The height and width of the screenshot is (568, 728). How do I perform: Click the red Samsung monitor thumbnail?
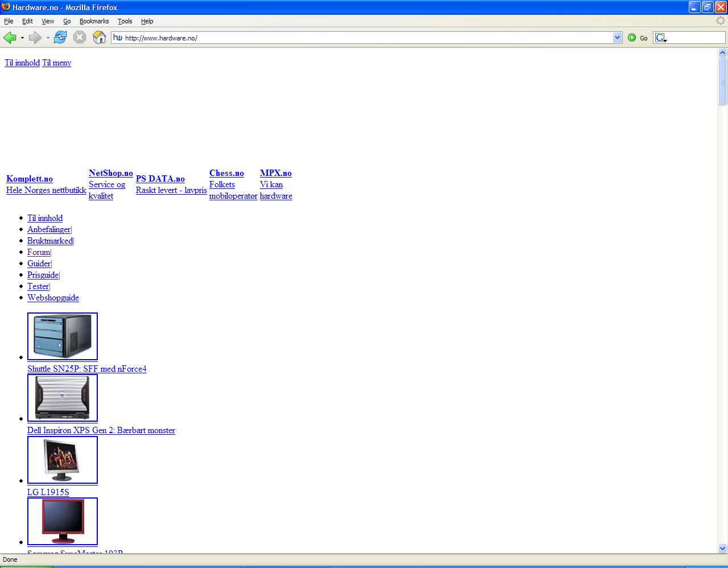pyautogui.click(x=63, y=521)
